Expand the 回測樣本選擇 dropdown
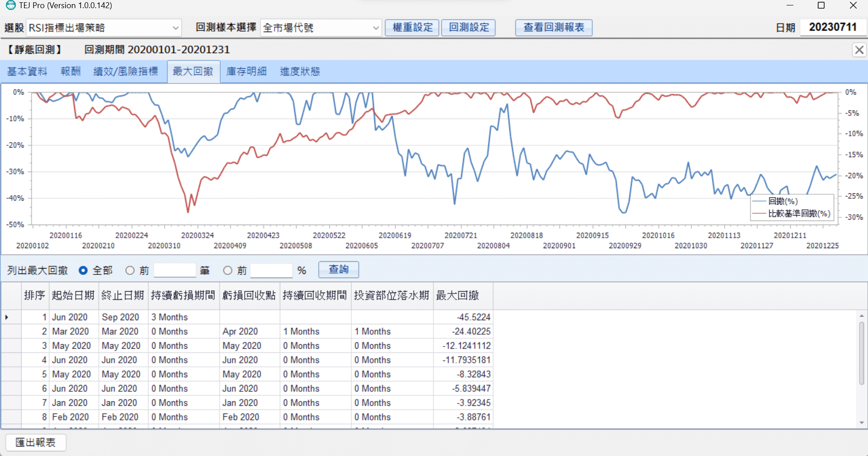The image size is (868, 456). 375,28
